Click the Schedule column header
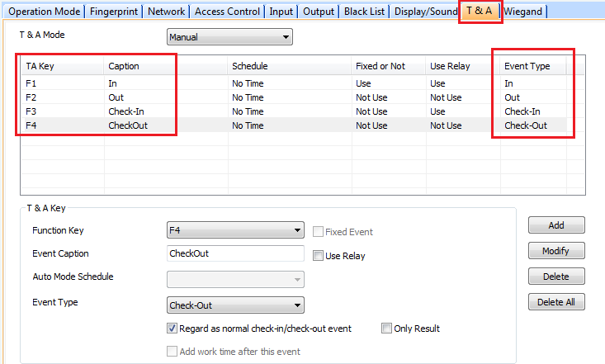Image resolution: width=605 pixels, height=364 pixels. (249, 66)
